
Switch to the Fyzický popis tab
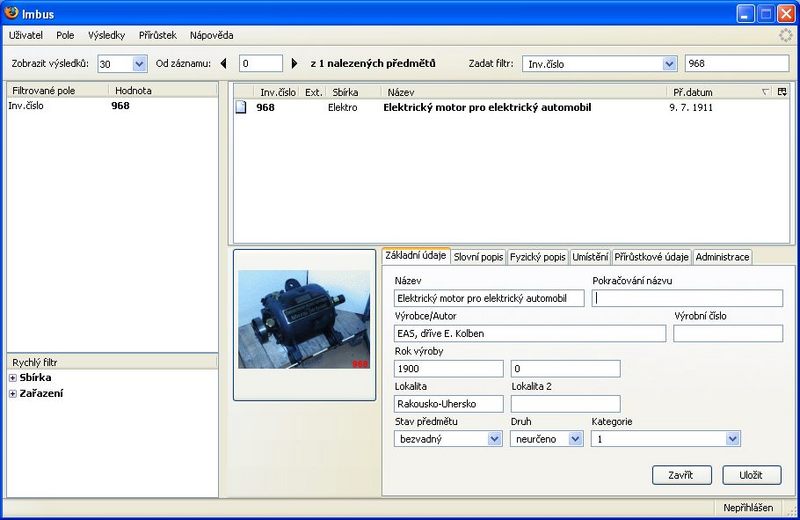(538, 257)
